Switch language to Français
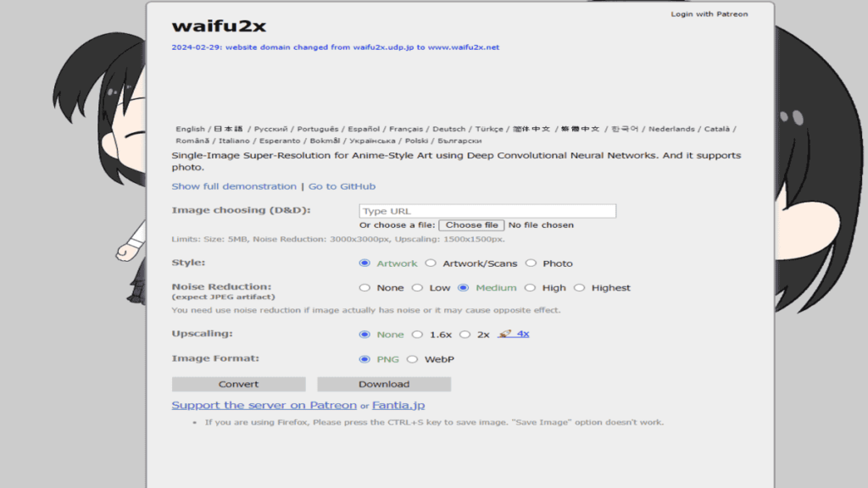Viewport: 868px width, 488px height. (406, 129)
